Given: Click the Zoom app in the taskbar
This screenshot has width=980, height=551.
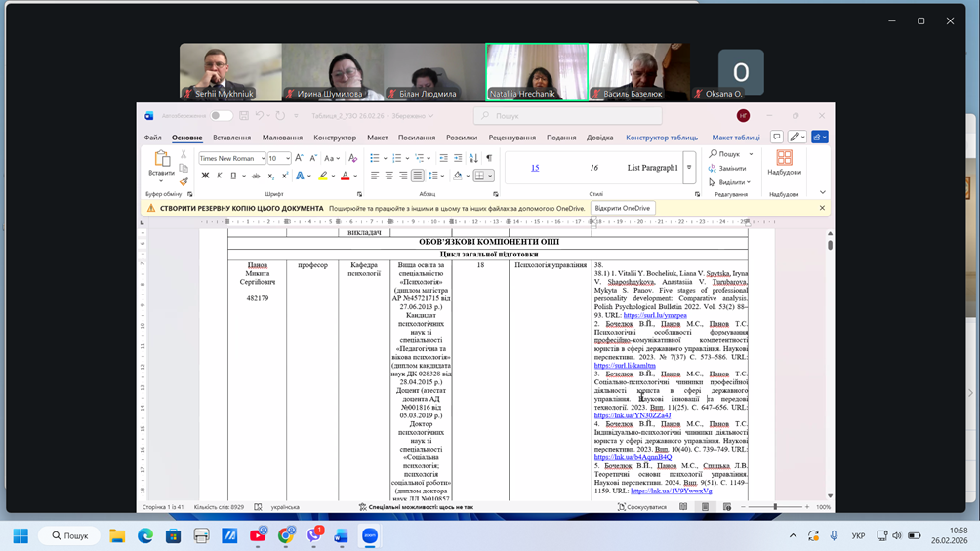Looking at the screenshot, I should pyautogui.click(x=370, y=535).
